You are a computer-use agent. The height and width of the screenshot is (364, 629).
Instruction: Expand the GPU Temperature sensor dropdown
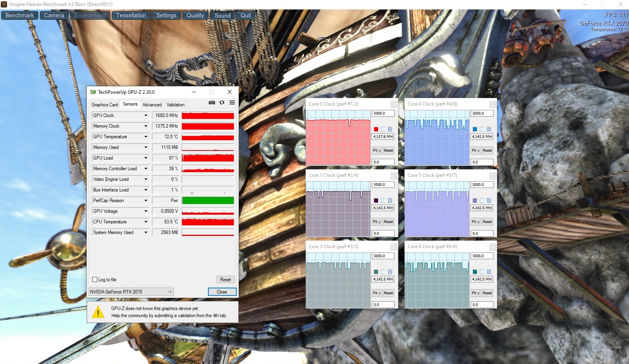[146, 137]
